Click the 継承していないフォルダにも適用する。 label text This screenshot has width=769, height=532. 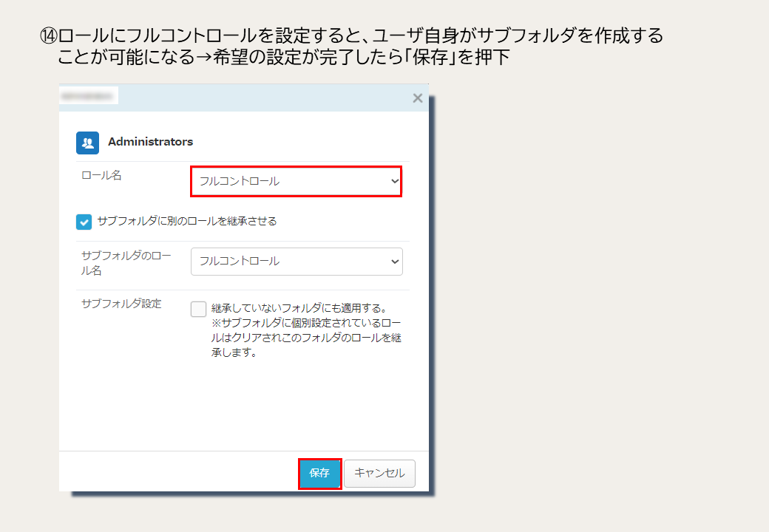300,307
